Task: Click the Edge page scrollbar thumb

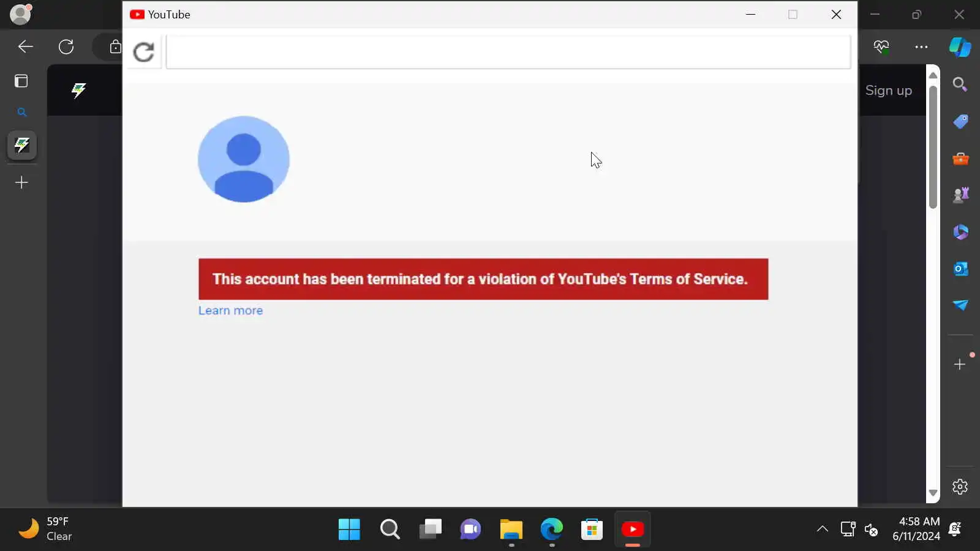Action: tap(933, 147)
